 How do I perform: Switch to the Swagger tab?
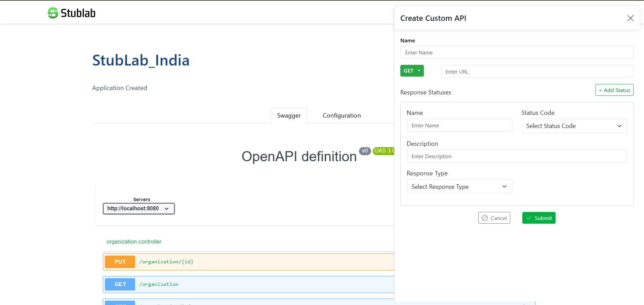289,116
